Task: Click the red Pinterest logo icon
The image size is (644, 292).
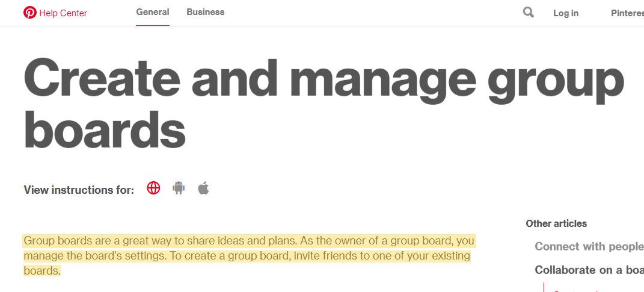Action: (x=30, y=13)
